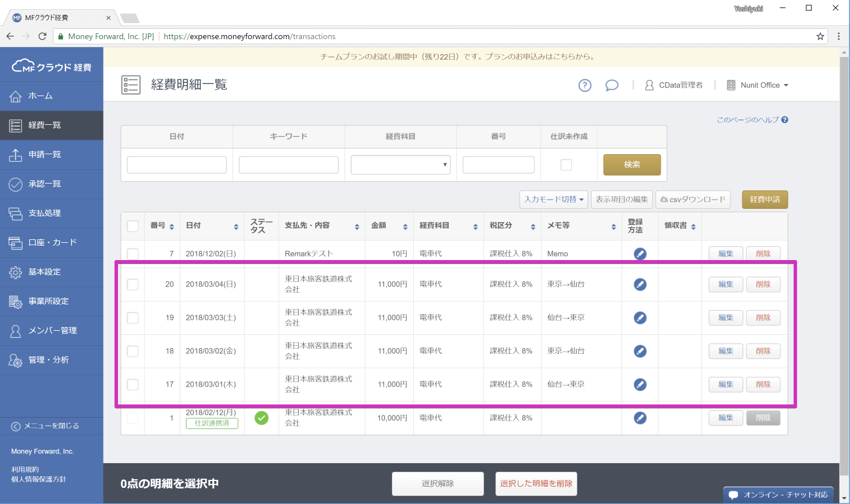Expand the Nunit Office account menu

tap(758, 85)
